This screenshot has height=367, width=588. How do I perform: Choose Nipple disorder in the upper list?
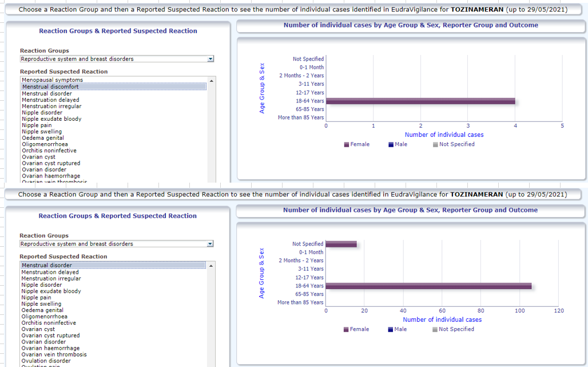tap(42, 113)
